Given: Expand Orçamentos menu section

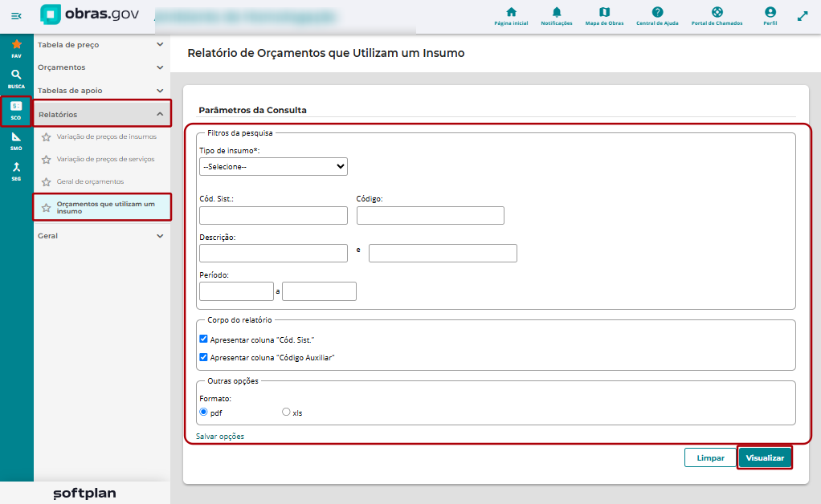Looking at the screenshot, I should [100, 67].
